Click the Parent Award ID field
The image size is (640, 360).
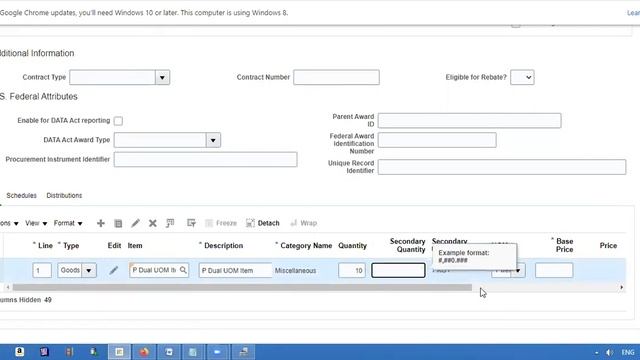[x=469, y=120]
